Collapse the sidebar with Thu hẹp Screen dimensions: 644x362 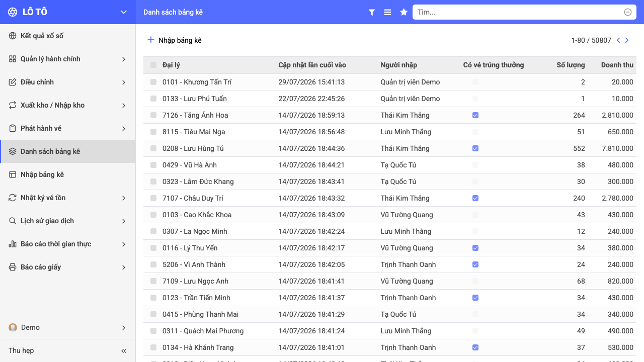point(68,350)
